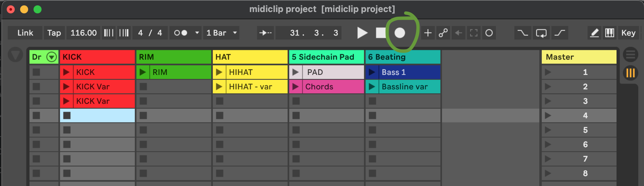Start playback with the Play button

click(362, 33)
